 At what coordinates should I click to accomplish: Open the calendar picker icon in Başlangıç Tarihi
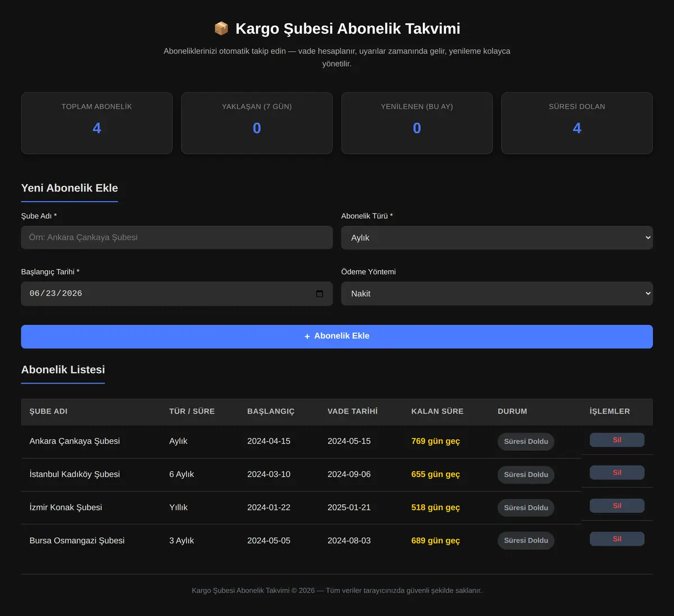click(320, 294)
